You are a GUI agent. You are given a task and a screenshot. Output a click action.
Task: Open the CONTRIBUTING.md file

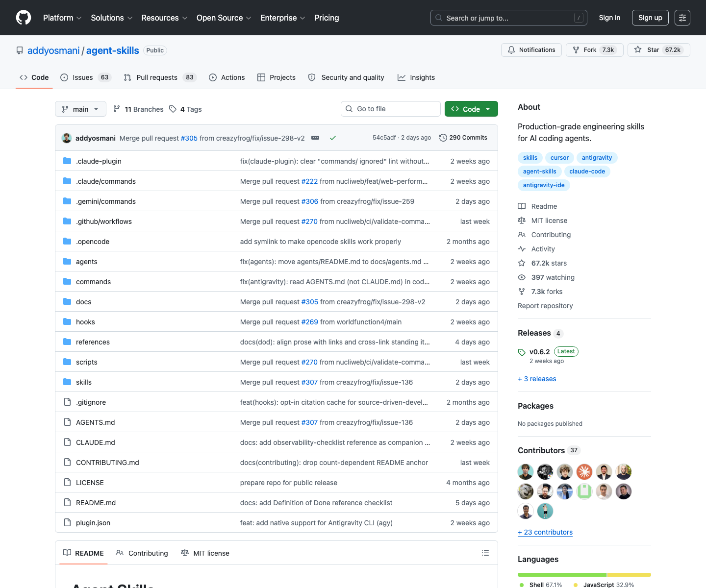pyautogui.click(x=107, y=463)
